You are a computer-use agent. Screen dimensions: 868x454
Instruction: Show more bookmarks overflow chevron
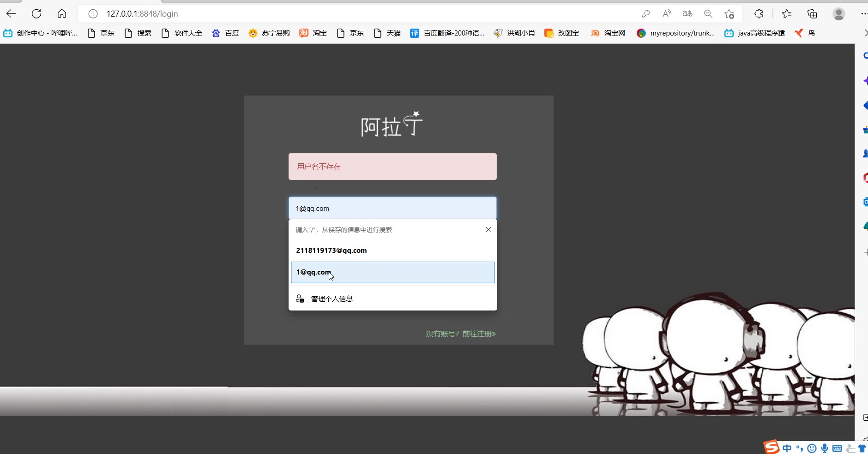pos(865,33)
